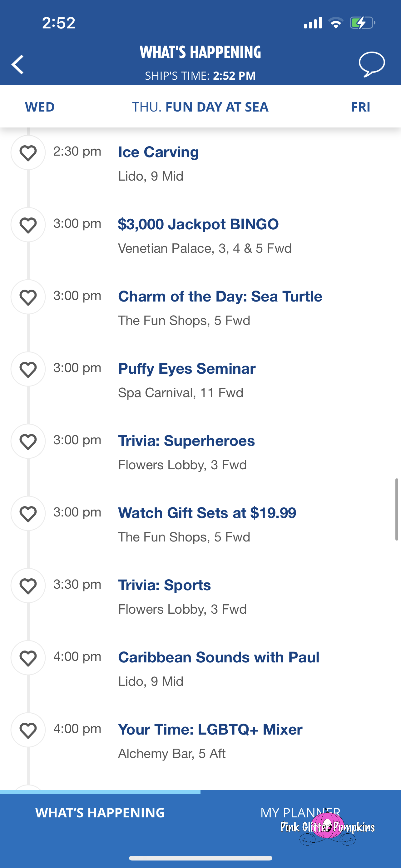Open the My Planner tab

pos(300,813)
